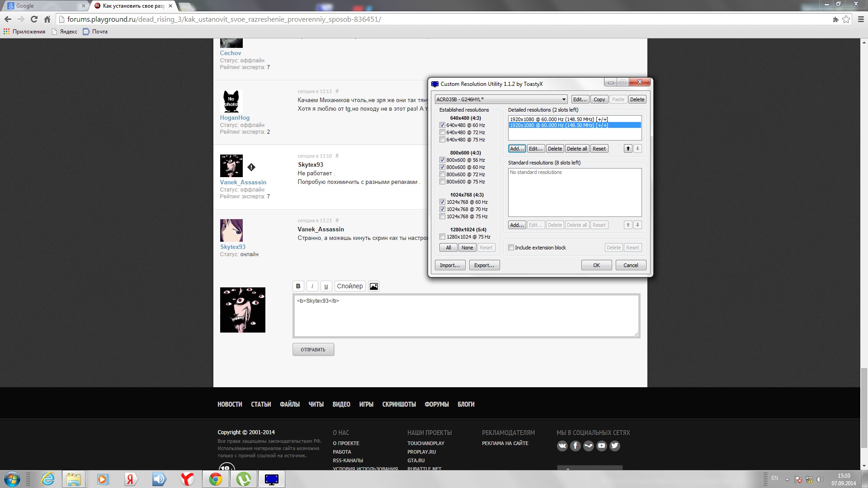
Task: Apply underline formatting with the u button
Action: tap(326, 286)
